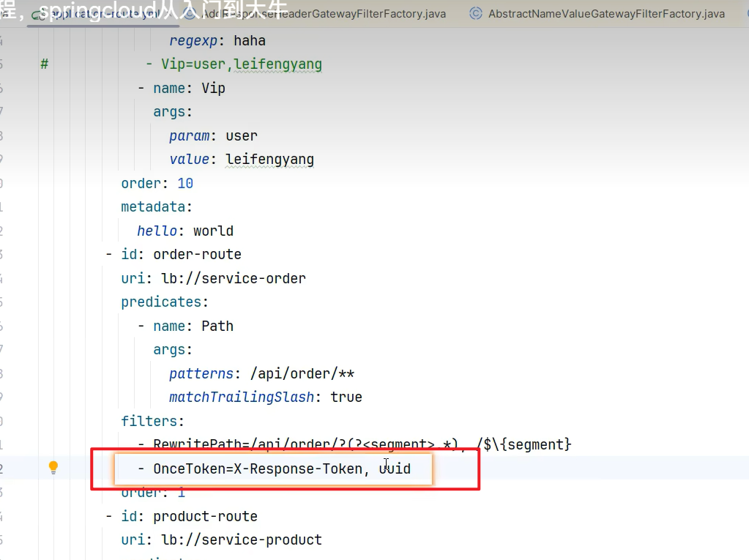Click the 'param: user' line

pyautogui.click(x=213, y=135)
